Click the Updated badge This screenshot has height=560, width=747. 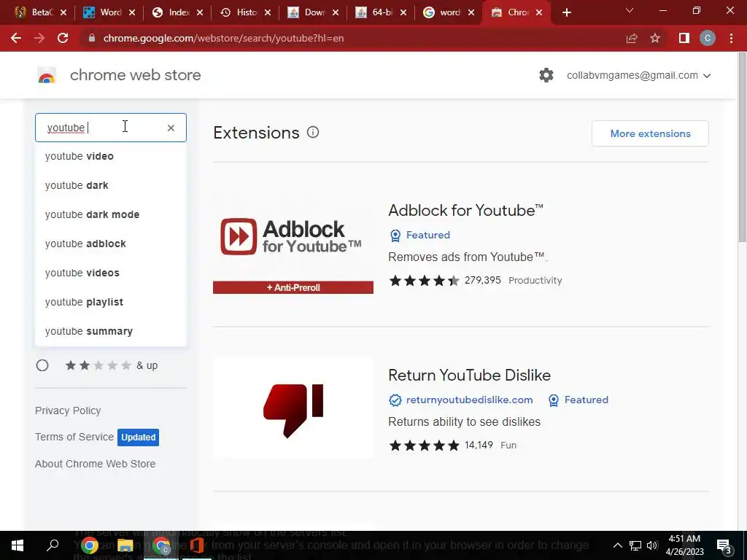tap(138, 437)
